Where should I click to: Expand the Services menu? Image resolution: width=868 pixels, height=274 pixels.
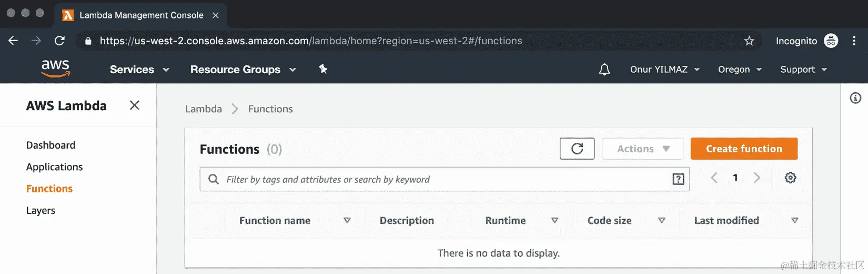pos(139,70)
